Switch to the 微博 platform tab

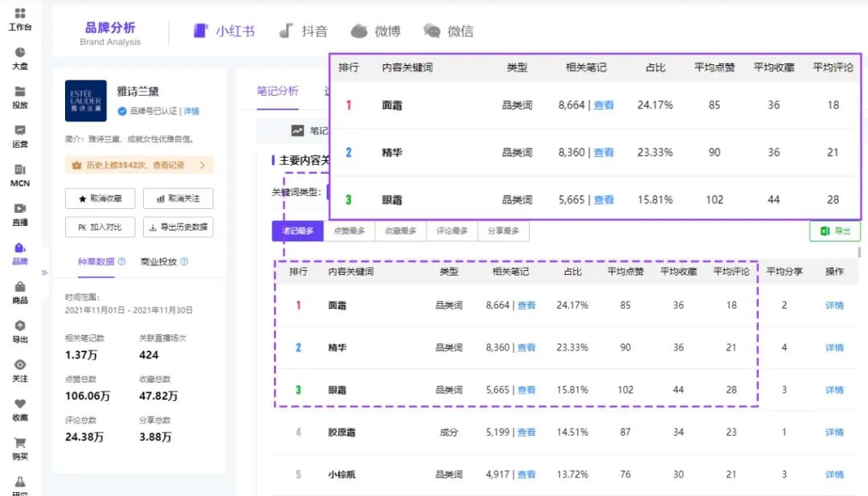pyautogui.click(x=375, y=31)
